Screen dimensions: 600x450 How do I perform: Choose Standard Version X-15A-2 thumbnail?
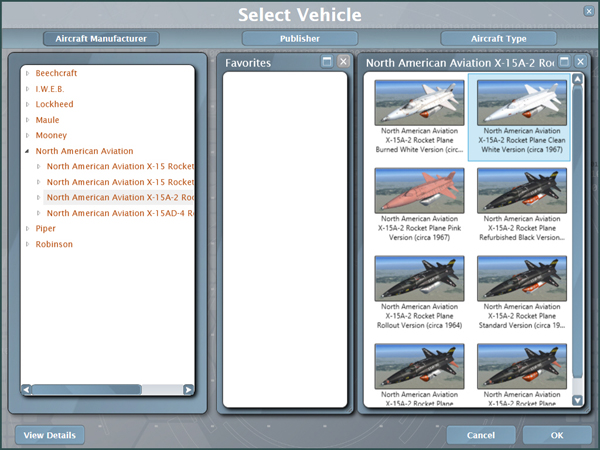[522, 279]
